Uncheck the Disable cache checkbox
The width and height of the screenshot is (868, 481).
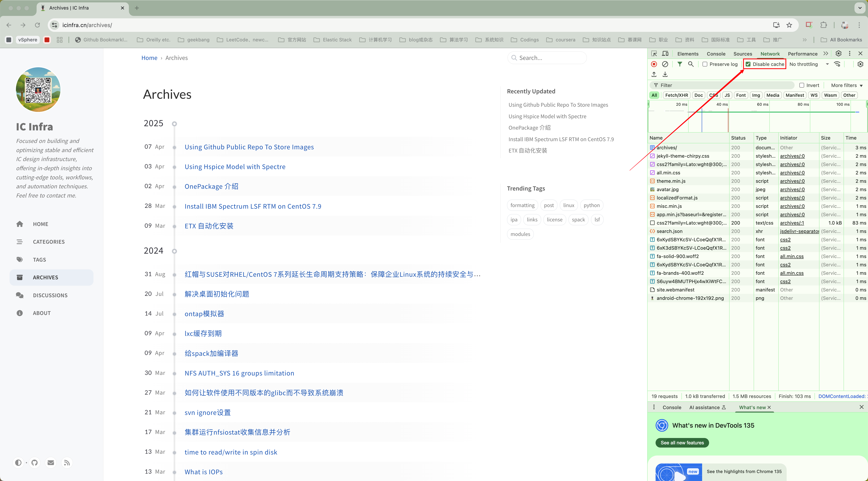(748, 64)
